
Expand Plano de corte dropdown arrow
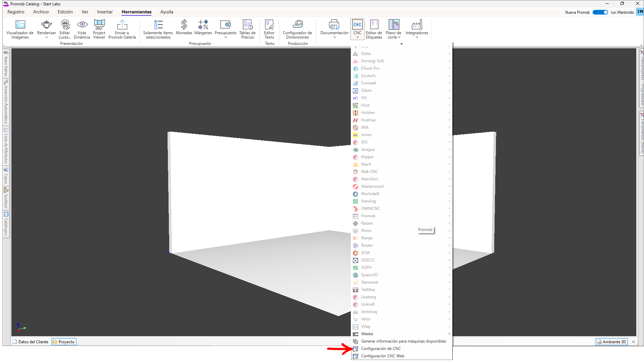coord(399,38)
